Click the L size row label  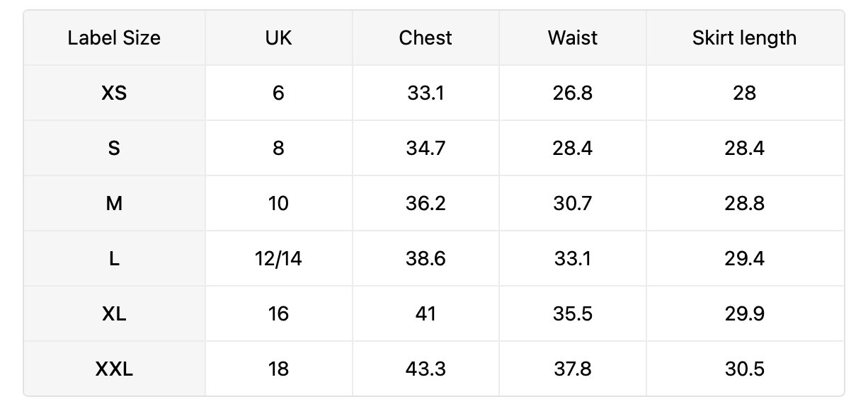point(114,258)
